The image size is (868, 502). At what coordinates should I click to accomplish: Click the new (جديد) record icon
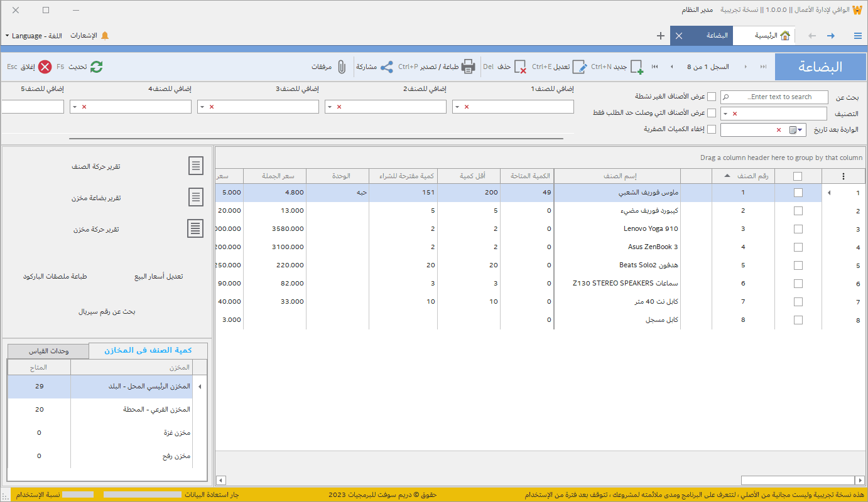[636, 67]
